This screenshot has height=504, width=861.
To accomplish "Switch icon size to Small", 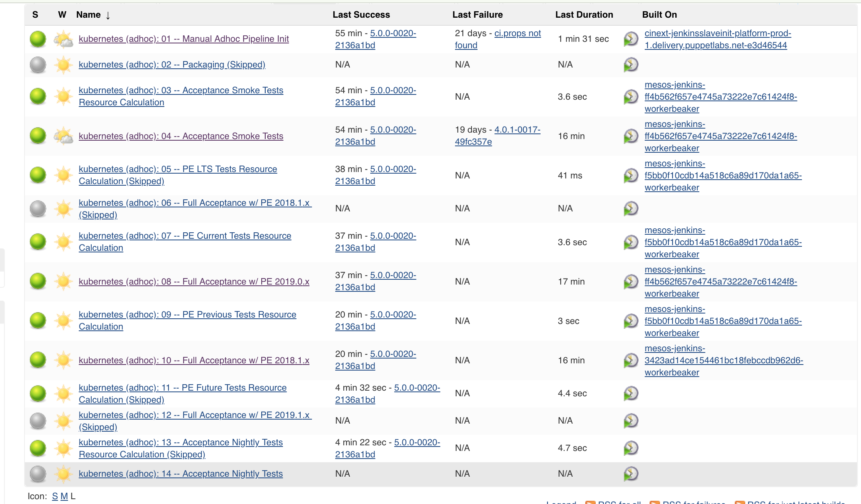I will click(55, 496).
